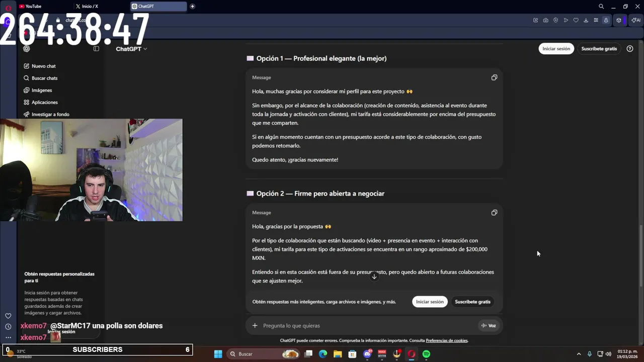The image size is (644, 362).
Task: Open File Explorer from taskbar
Action: coord(338,354)
